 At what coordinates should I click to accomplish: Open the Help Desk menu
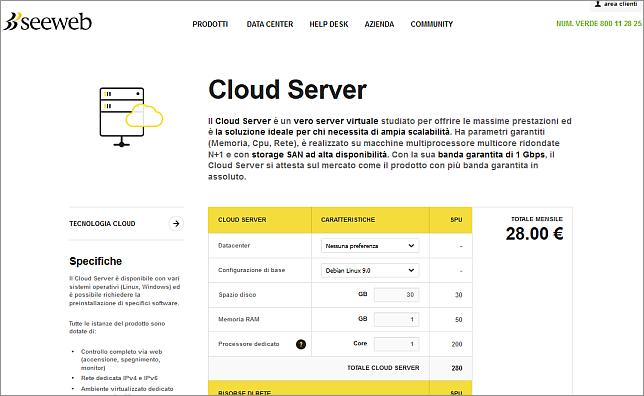pyautogui.click(x=329, y=24)
